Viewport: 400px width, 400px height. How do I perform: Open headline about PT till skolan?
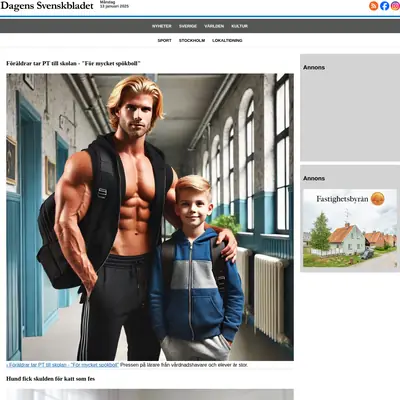coord(73,63)
